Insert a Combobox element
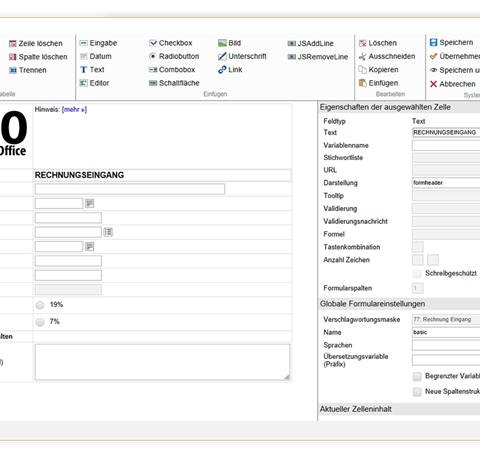The width and height of the screenshot is (480, 460). point(172,70)
